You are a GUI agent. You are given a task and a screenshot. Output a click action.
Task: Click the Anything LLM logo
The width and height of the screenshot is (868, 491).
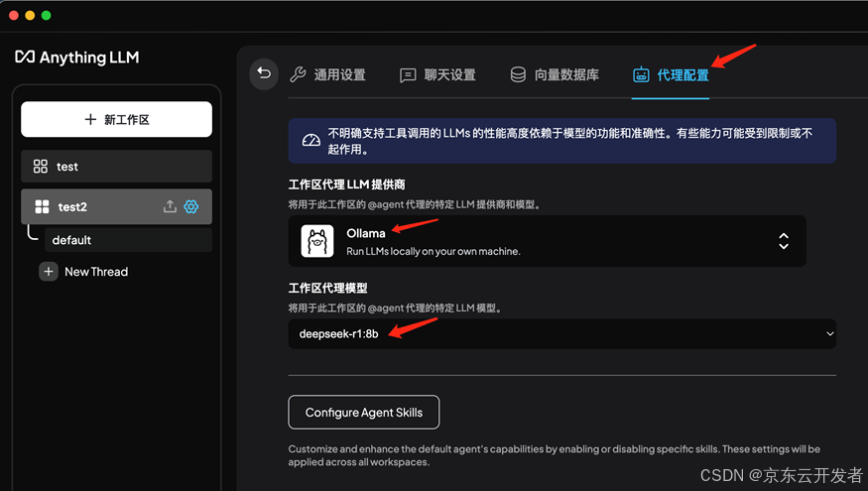(x=77, y=57)
